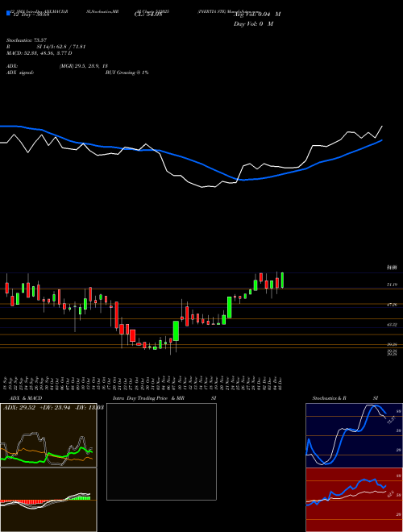Select the 'BUY Growing @ 1%' signal text
The height and width of the screenshot is (532, 403).
(x=127, y=73)
